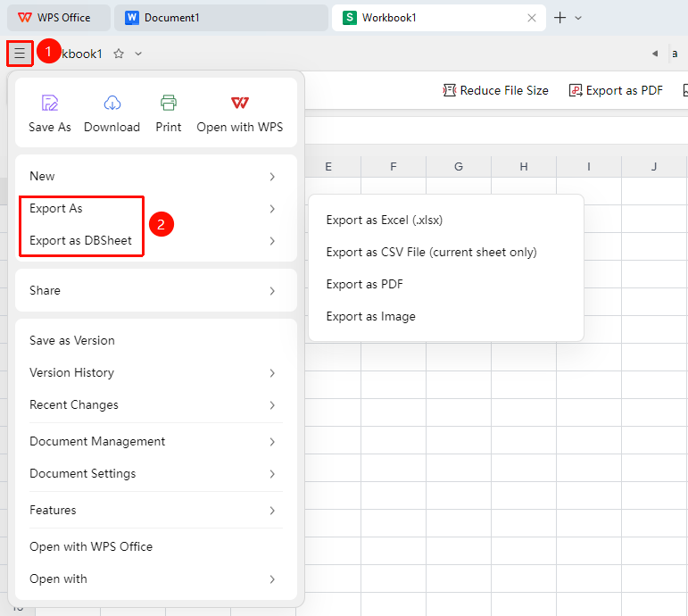
Task: Choose Export as PDF in submenu
Action: pyautogui.click(x=446, y=284)
